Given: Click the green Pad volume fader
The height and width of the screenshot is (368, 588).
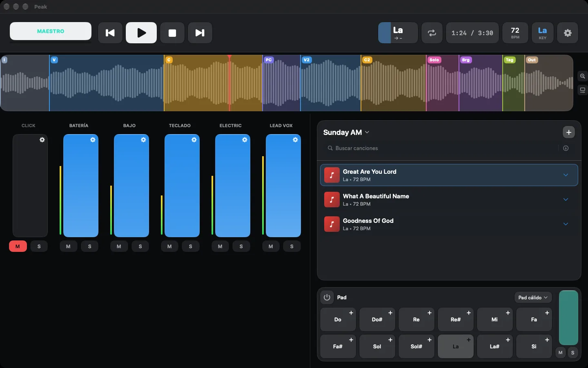Looking at the screenshot, I should tap(568, 318).
